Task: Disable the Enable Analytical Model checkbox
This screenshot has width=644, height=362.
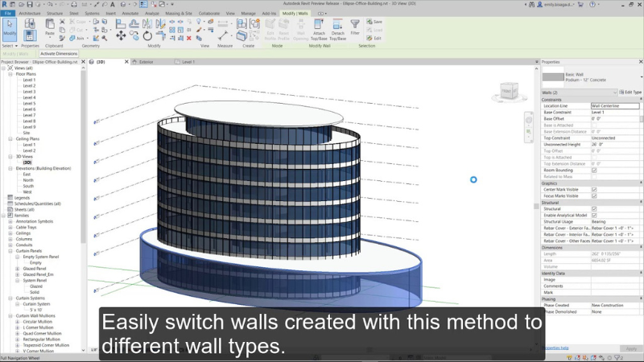Action: coord(594,216)
